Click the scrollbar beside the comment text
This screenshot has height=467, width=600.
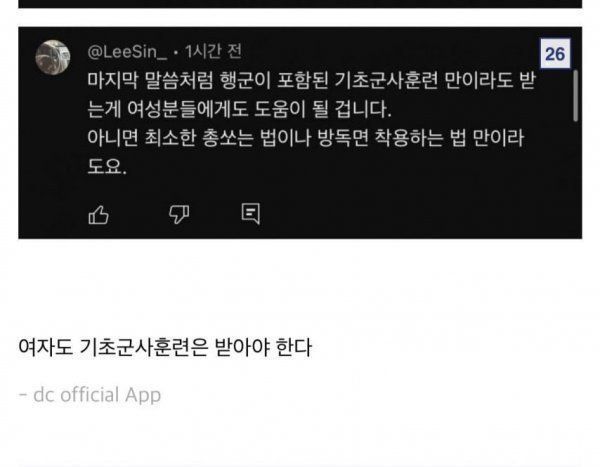576,96
